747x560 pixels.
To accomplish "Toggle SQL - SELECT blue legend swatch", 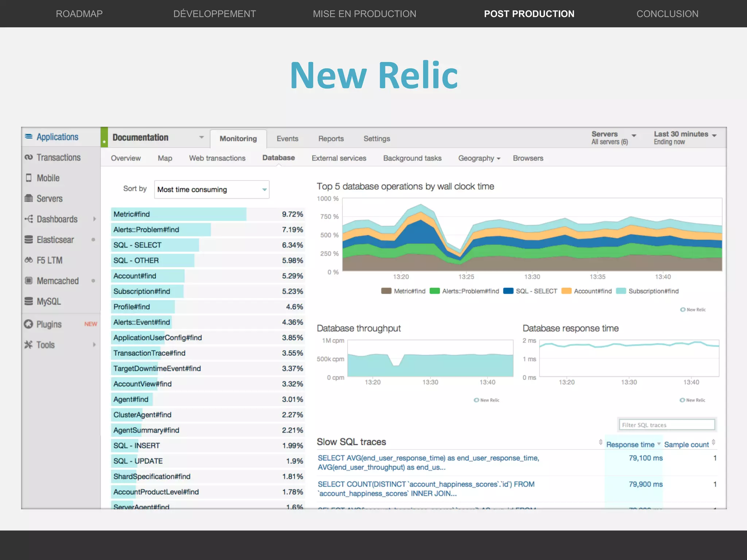I will coord(508,291).
